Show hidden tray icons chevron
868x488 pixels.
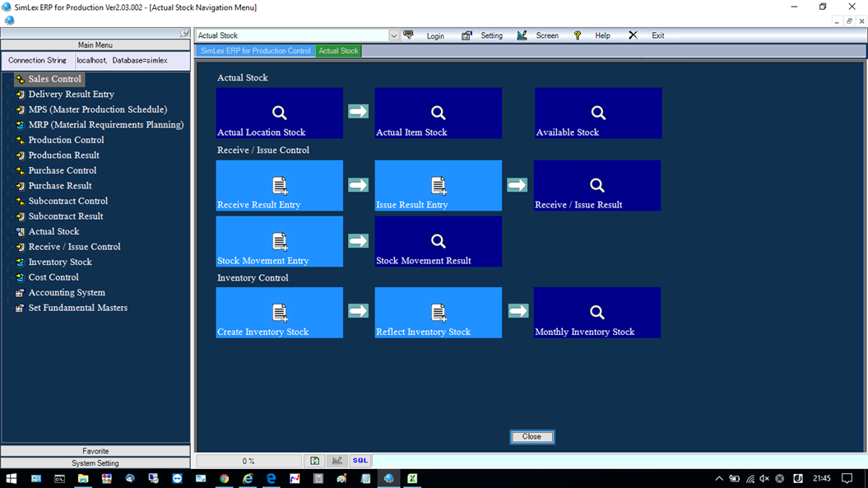pyautogui.click(x=718, y=479)
